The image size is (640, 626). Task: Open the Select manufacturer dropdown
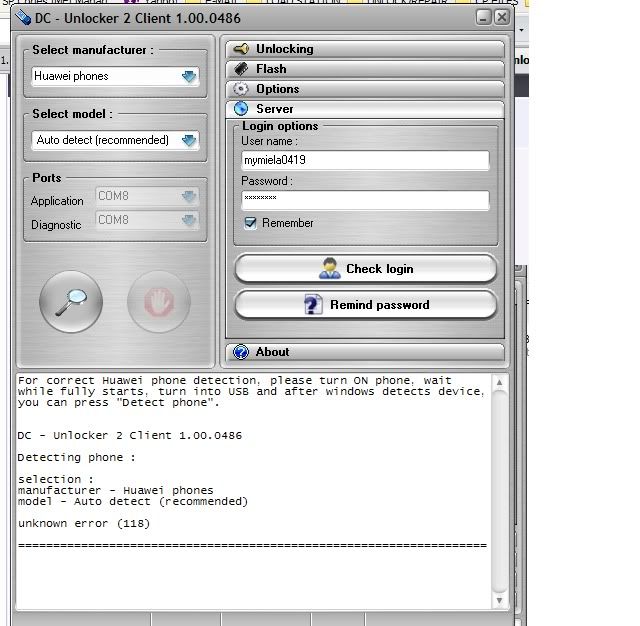click(189, 76)
